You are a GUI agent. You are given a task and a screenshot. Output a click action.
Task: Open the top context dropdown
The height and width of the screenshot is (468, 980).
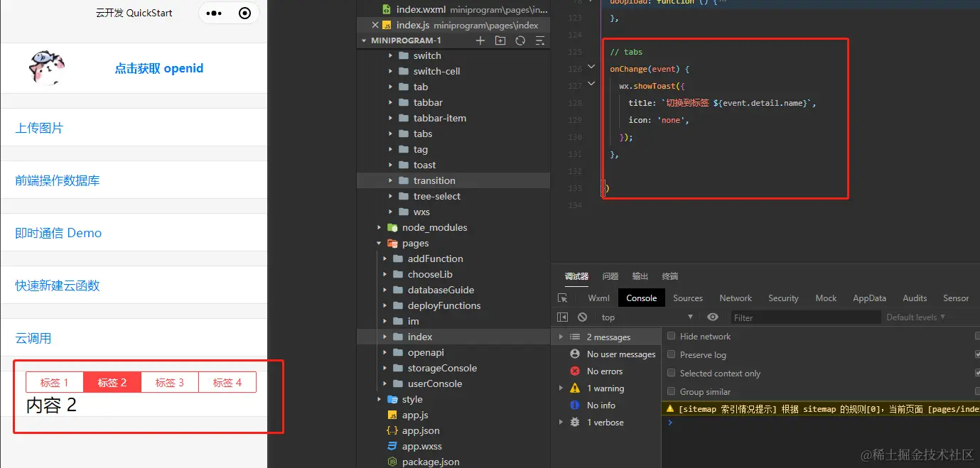pyautogui.click(x=647, y=317)
